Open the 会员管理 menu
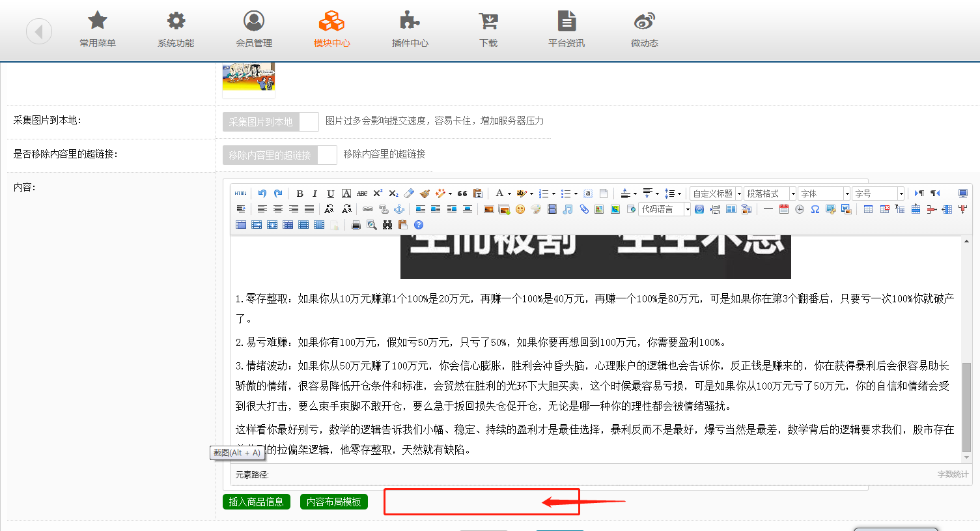 tap(254, 29)
